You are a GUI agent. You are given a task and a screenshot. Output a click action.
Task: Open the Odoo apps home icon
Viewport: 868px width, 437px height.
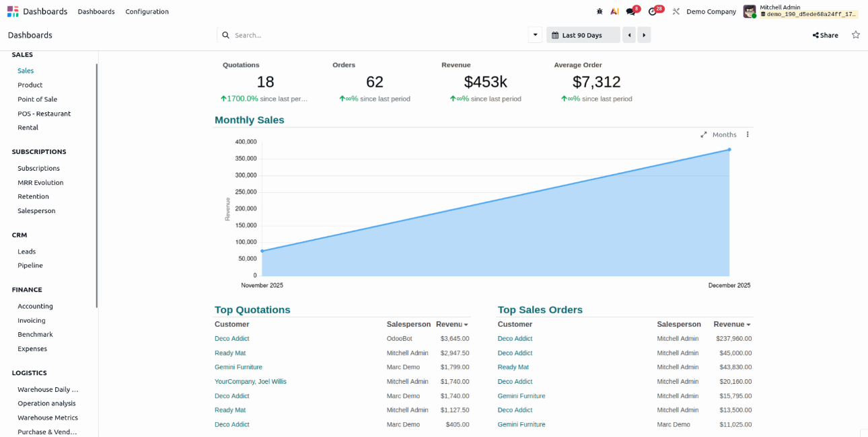point(13,11)
